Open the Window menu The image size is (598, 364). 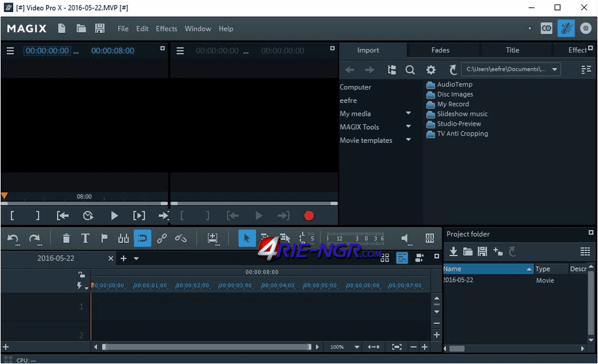(x=198, y=28)
